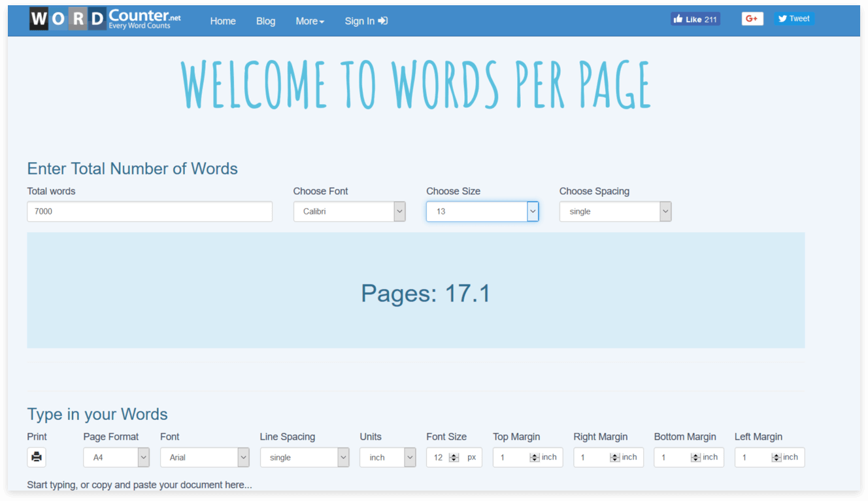Click the Google Plus share icon
Viewport: 868px width, 501px height.
(752, 19)
